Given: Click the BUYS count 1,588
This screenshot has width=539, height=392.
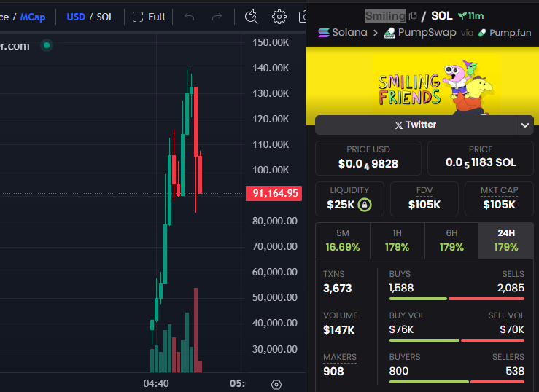Looking at the screenshot, I should point(401,288).
